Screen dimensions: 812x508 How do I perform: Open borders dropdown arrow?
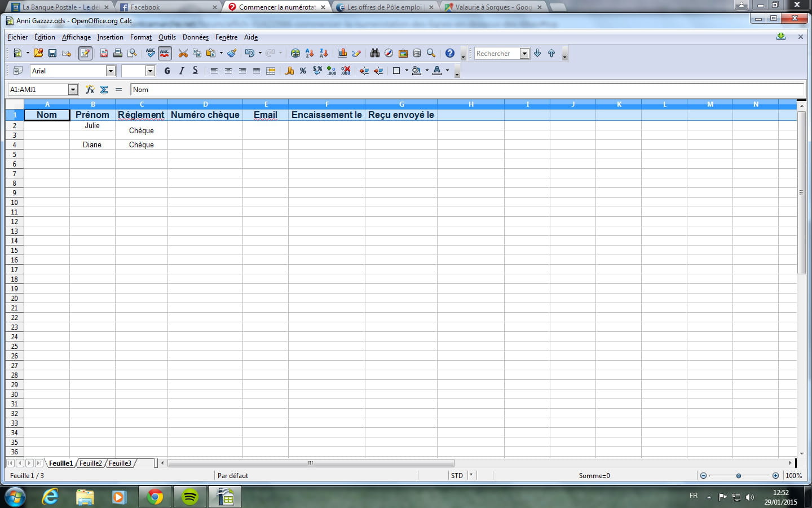407,71
